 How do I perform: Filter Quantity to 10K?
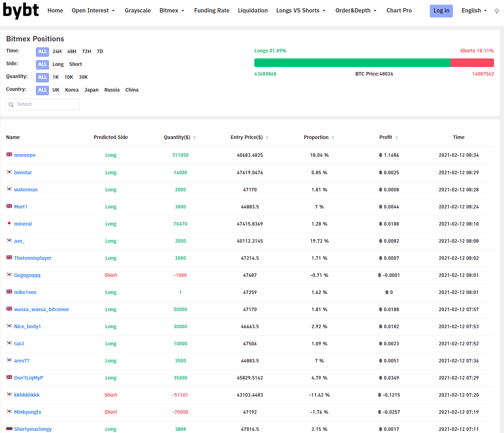69,77
